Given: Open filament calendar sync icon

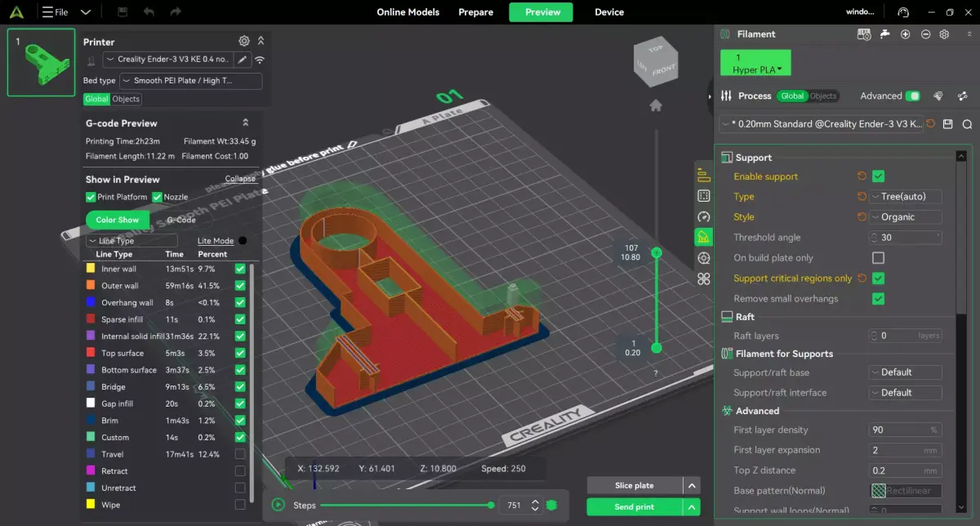Looking at the screenshot, I should coord(864,34).
